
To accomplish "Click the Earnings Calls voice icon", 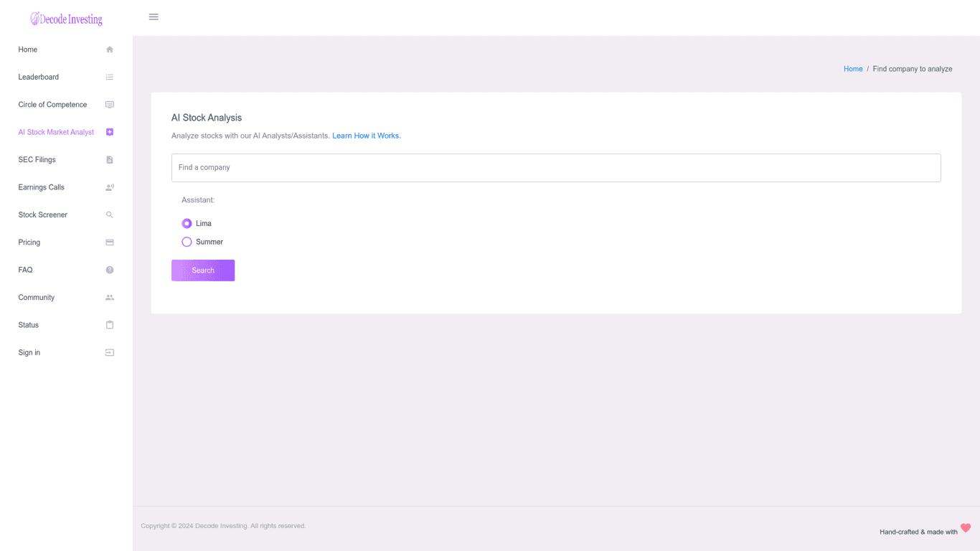I will 110,187.
